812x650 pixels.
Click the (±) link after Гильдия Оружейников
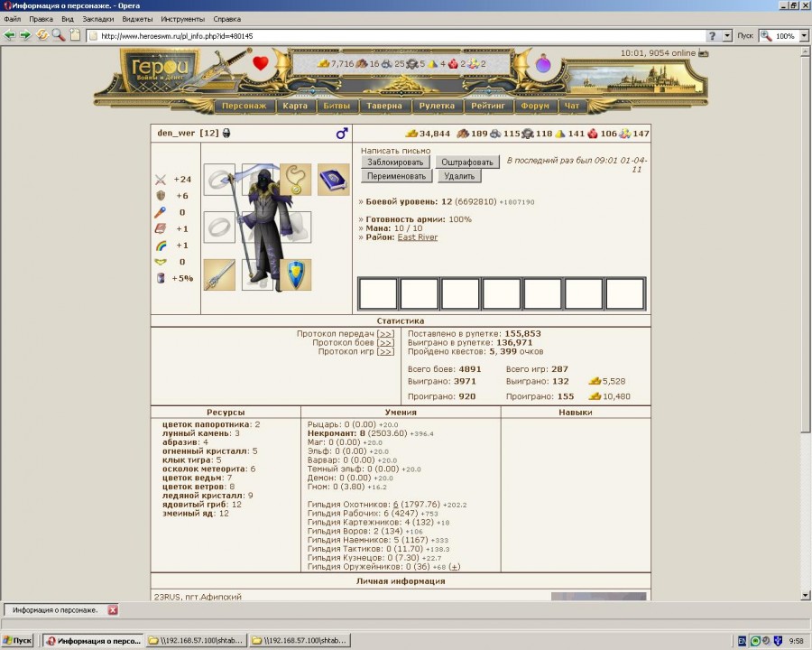(x=454, y=567)
